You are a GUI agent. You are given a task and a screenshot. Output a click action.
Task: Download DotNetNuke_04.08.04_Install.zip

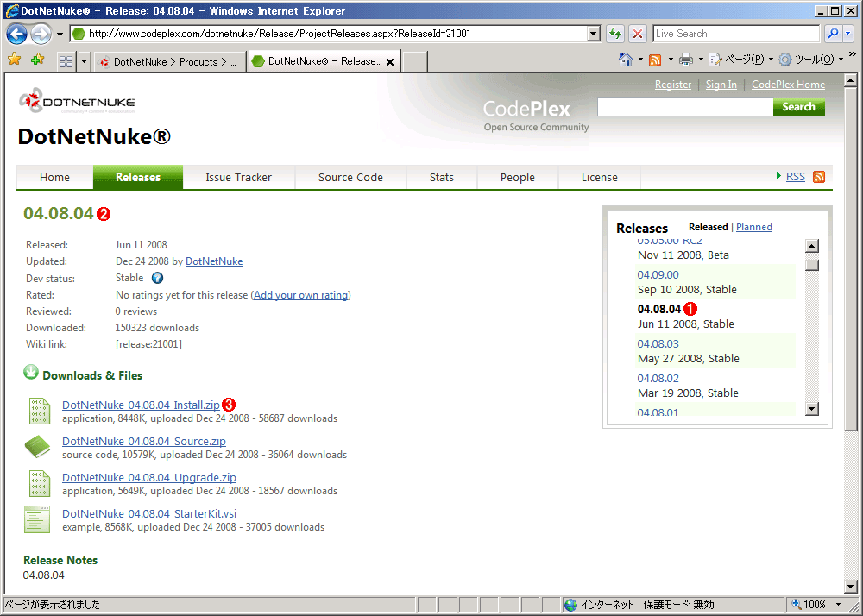tap(141, 405)
